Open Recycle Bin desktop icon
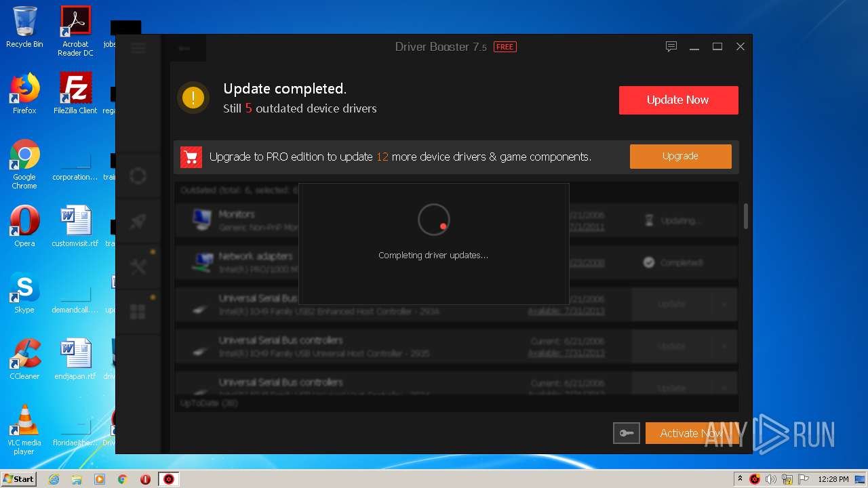This screenshot has height=488, width=868. [24, 28]
